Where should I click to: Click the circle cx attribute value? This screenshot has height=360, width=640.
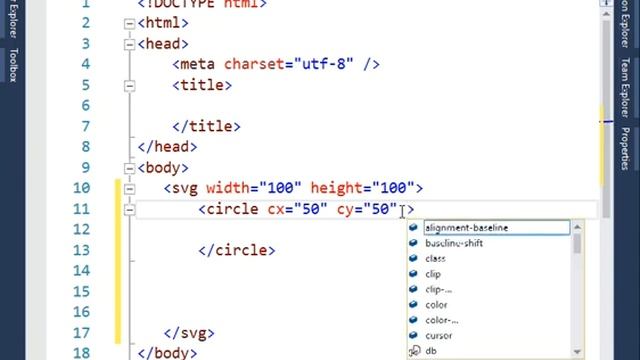311,209
